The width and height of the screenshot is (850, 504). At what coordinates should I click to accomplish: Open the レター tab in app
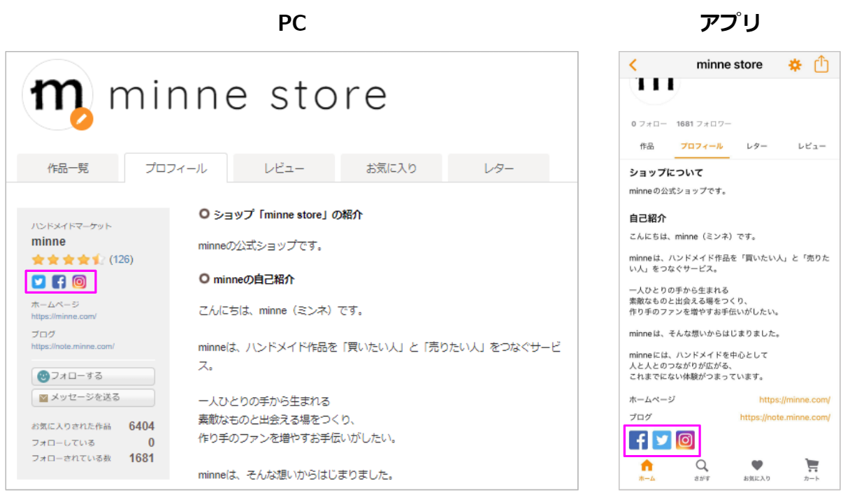756,146
